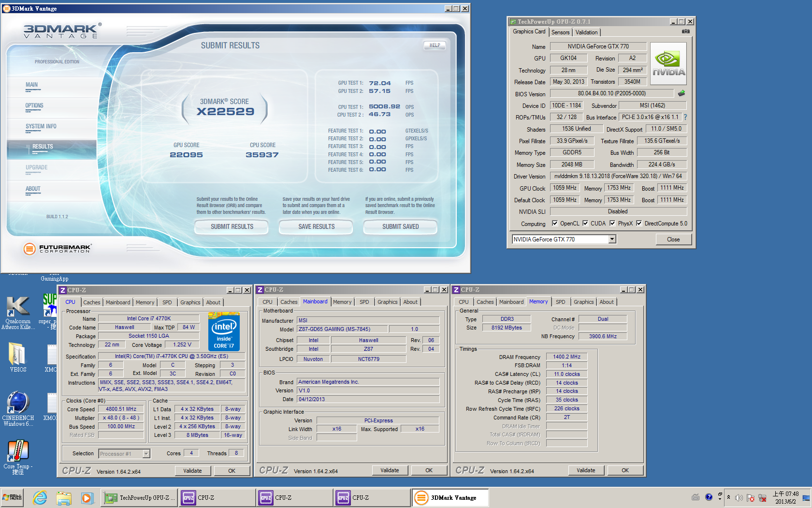
Task: Click OK in the Mainboard CPU-Z window
Action: tap(429, 470)
